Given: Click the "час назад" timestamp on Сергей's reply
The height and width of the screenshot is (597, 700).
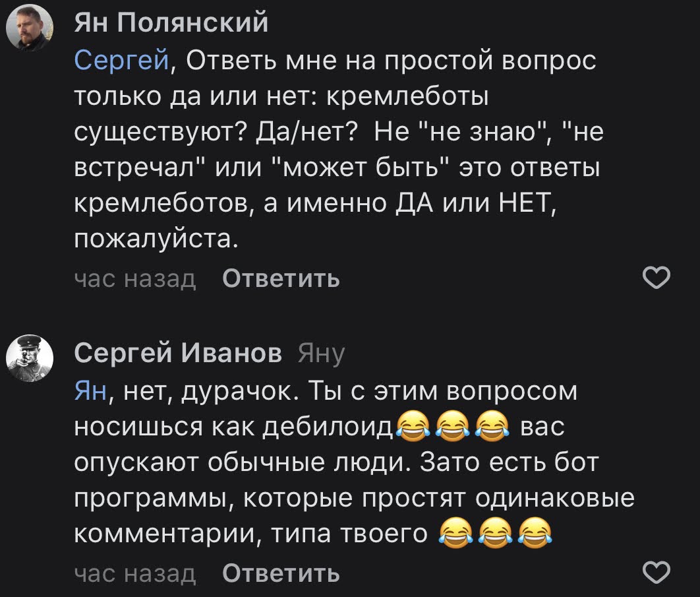Looking at the screenshot, I should [x=134, y=573].
